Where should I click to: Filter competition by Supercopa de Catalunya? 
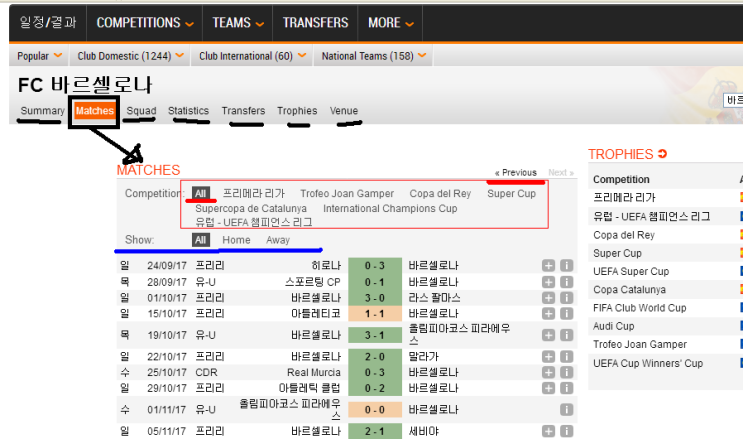point(251,209)
